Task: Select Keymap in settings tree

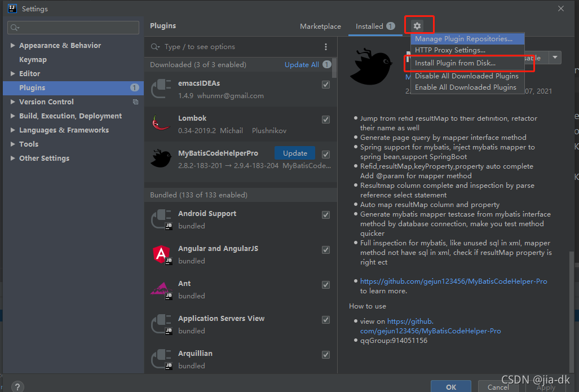Action: pos(33,59)
